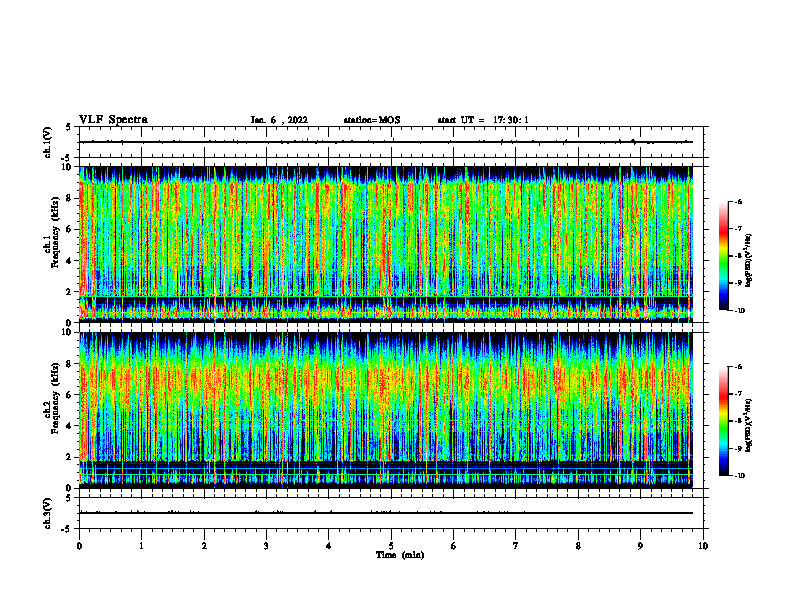
Task: Click the ch.2 spectrogram color bar
Action: [723, 421]
